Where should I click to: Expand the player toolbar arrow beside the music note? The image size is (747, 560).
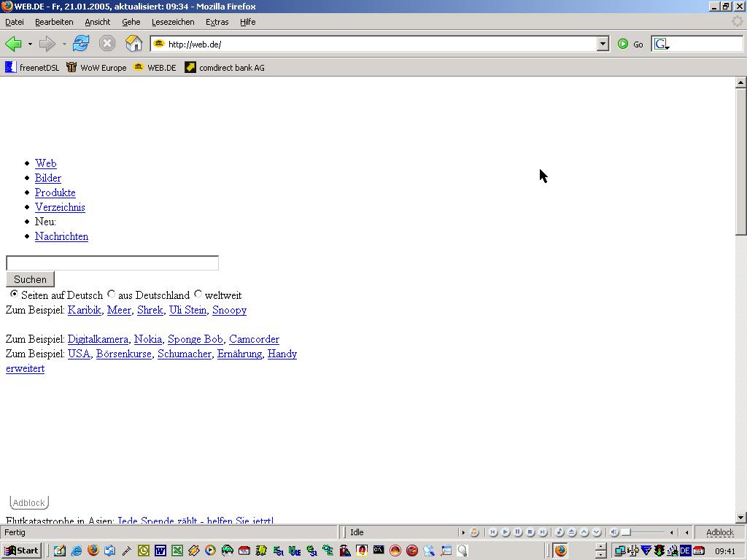pyautogui.click(x=463, y=532)
